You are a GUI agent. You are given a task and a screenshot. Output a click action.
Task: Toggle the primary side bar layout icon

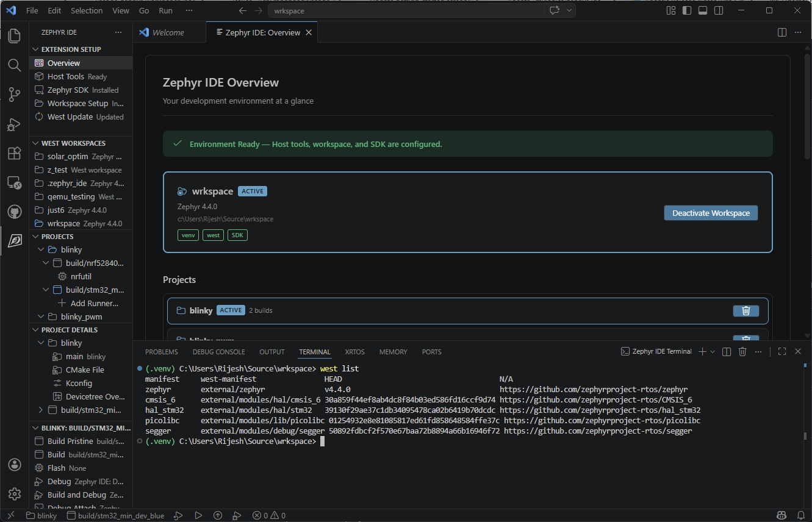pyautogui.click(x=687, y=10)
